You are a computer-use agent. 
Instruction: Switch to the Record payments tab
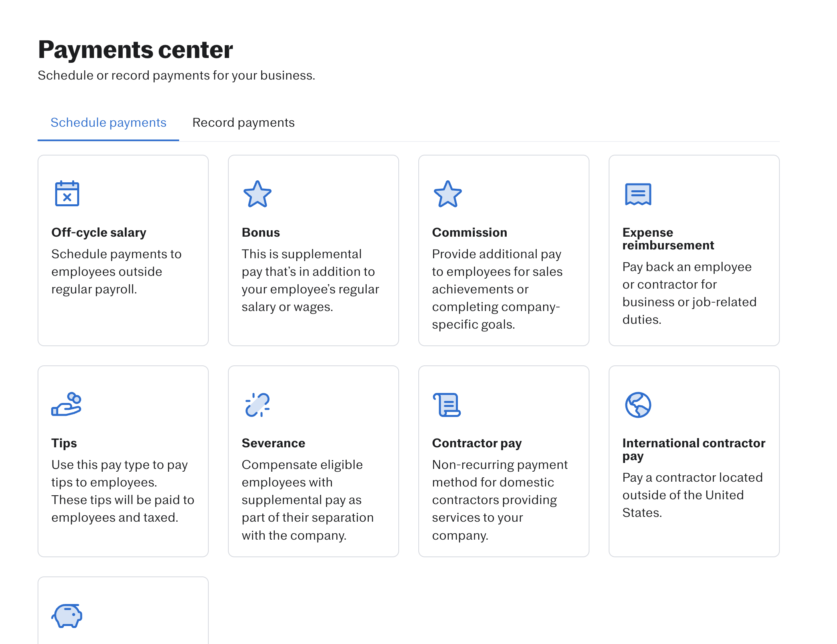(x=243, y=123)
